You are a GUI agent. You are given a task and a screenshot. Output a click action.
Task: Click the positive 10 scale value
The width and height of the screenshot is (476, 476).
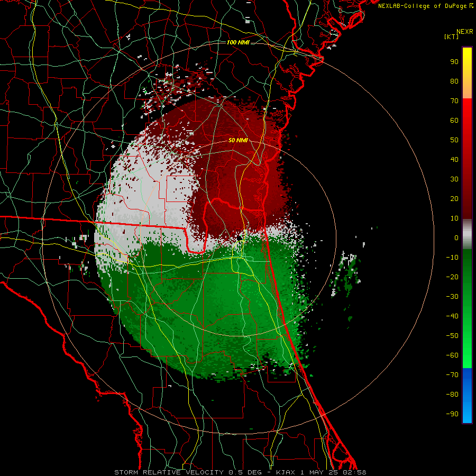pyautogui.click(x=454, y=218)
